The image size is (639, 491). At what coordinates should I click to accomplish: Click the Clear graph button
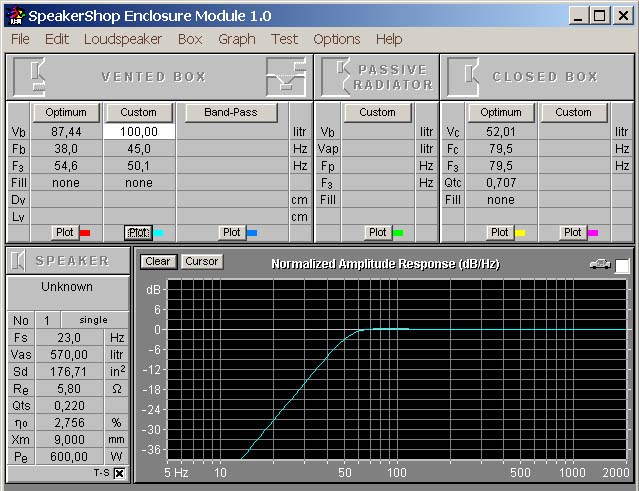point(158,262)
